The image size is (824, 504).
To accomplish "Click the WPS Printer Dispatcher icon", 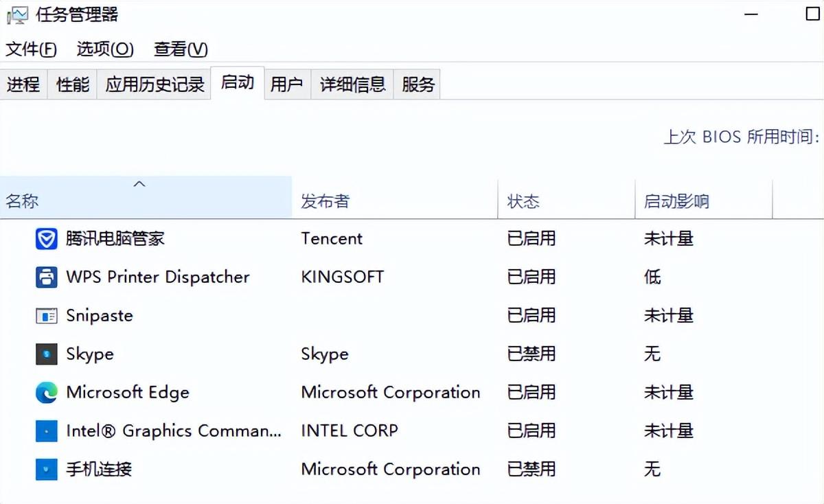I will [46, 277].
